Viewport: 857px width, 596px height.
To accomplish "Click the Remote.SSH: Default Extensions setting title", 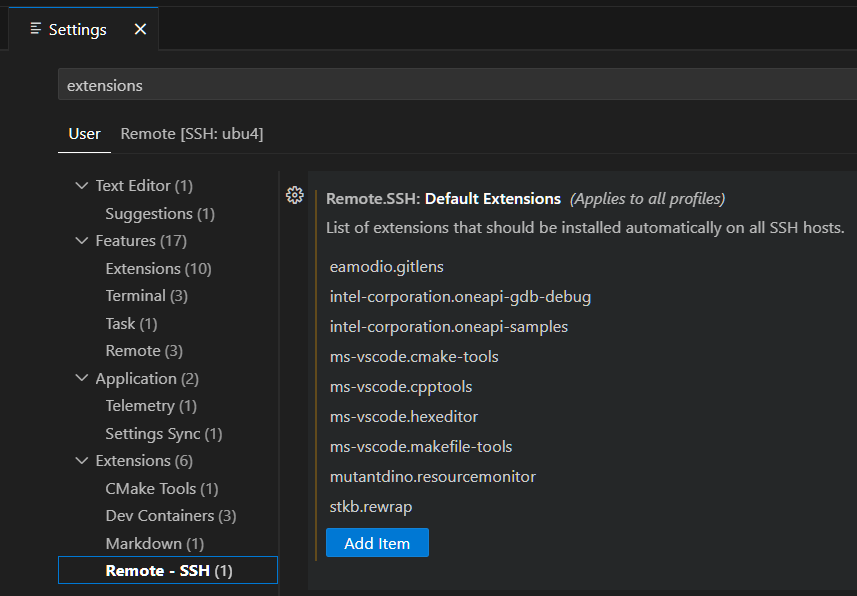I will coord(443,198).
